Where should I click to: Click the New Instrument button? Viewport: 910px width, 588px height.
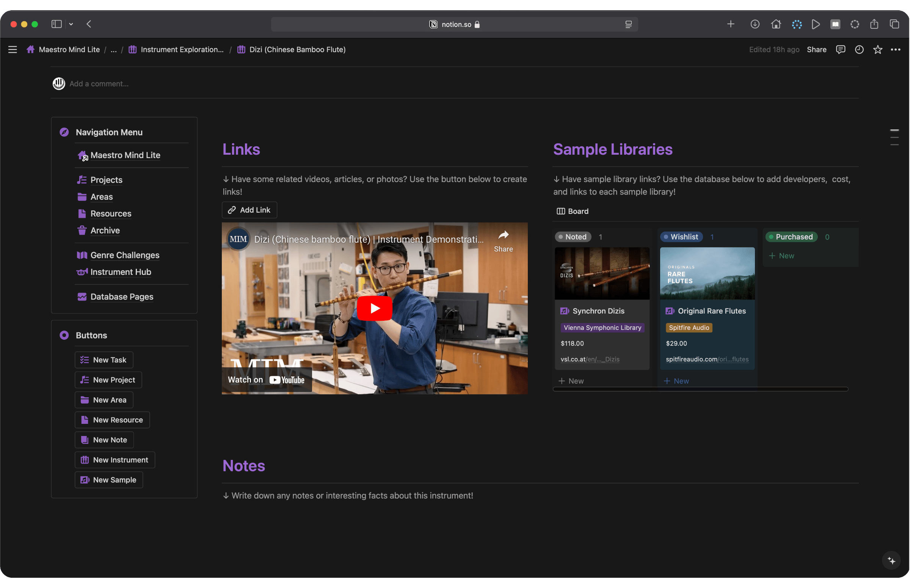click(x=115, y=460)
